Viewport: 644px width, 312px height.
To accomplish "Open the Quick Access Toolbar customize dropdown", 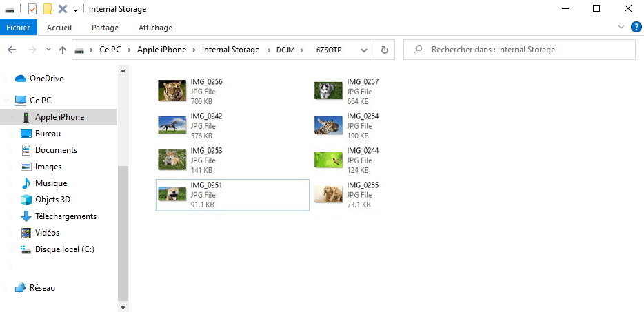I will click(x=75, y=10).
